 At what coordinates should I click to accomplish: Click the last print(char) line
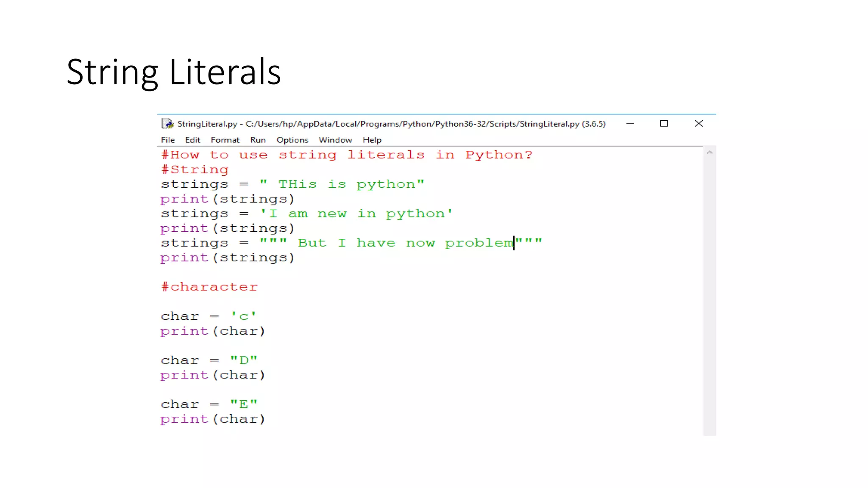coord(212,419)
